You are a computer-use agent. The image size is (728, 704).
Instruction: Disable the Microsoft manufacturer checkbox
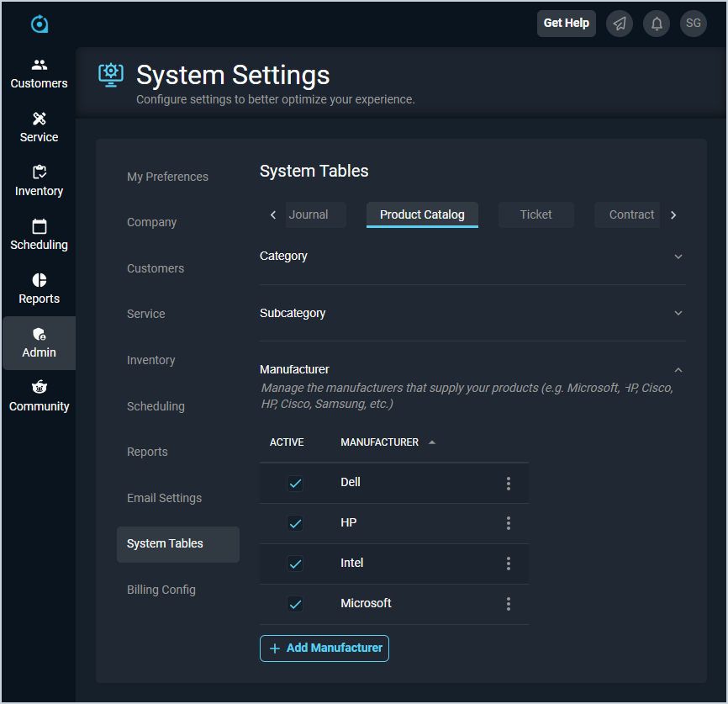[x=295, y=604]
